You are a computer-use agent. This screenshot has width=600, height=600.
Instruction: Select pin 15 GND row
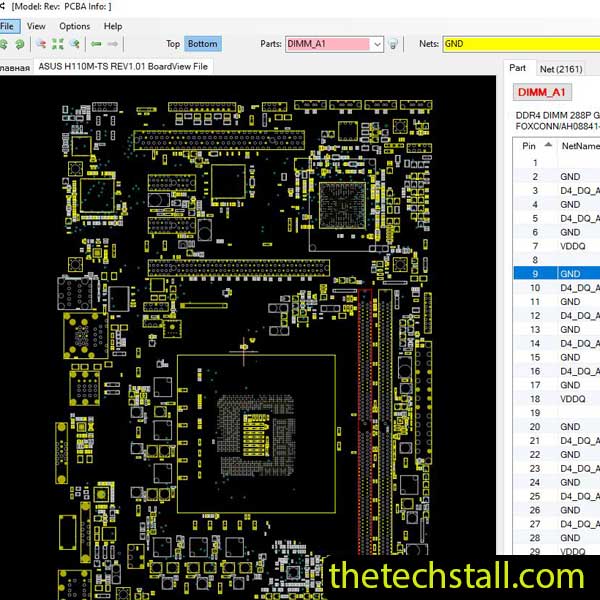tap(557, 357)
